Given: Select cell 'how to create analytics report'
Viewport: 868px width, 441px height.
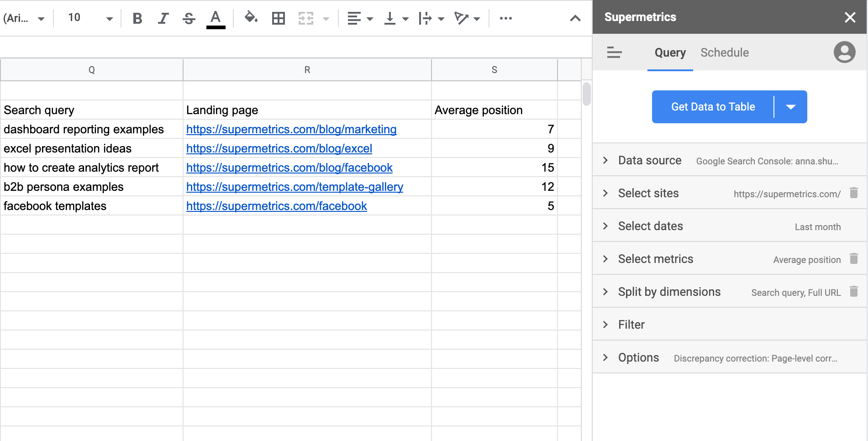Looking at the screenshot, I should click(x=92, y=168).
